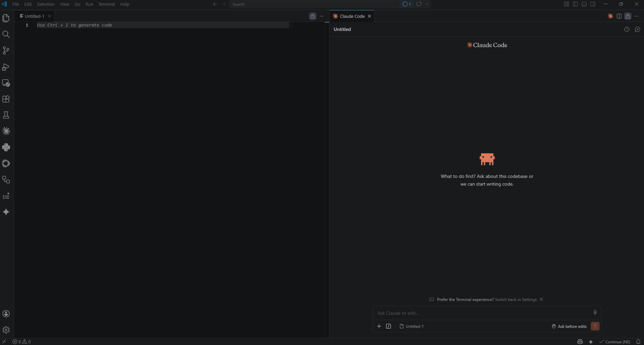Image resolution: width=644 pixels, height=345 pixels.
Task: Open the File menu
Action: [x=16, y=4]
